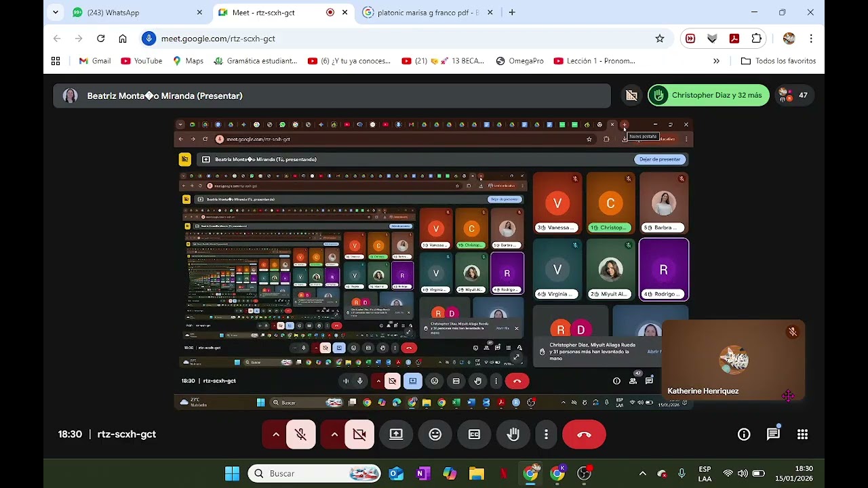Viewport: 868px width, 488px height.
Task: Open OneNote from the taskbar
Action: point(423,473)
